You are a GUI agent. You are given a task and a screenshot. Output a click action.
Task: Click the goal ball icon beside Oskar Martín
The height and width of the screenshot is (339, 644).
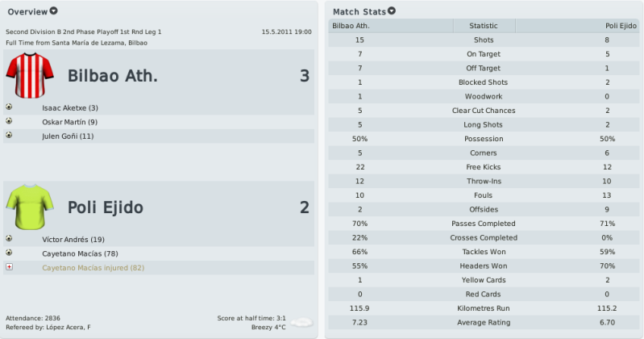click(9, 121)
